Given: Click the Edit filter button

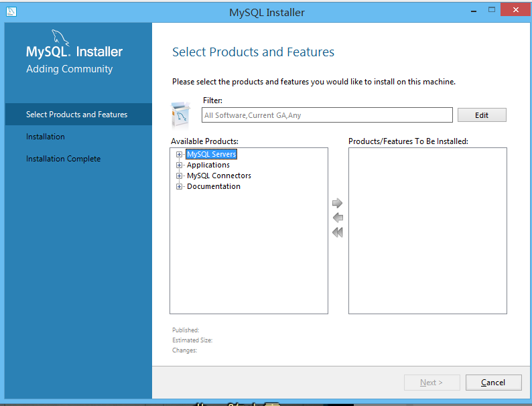Looking at the screenshot, I should click(x=482, y=115).
